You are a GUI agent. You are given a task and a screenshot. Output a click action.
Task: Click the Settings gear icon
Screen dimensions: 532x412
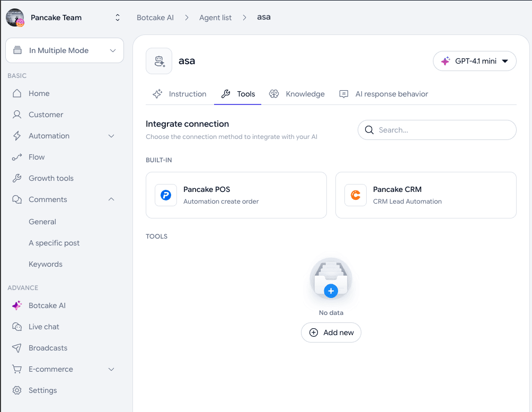[x=17, y=390]
